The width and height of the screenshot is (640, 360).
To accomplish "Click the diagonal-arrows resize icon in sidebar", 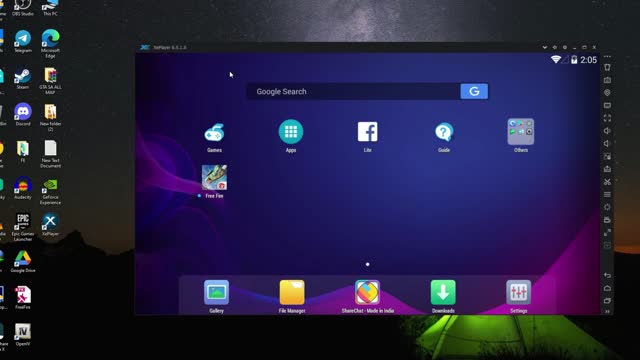I will (x=607, y=233).
